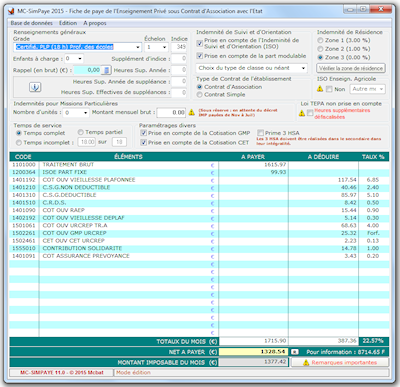Click the Supplément d'indice field
The image size is (400, 387).
[179, 59]
